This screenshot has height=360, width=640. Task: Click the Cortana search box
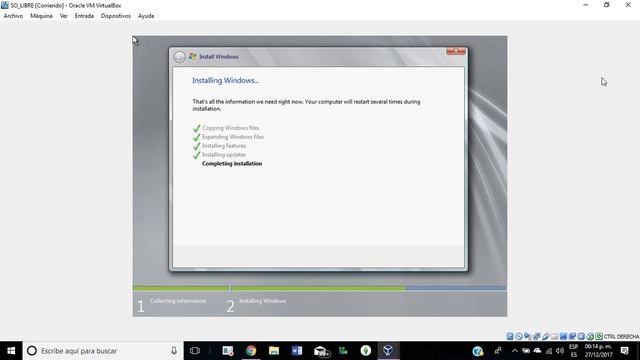[x=103, y=351]
